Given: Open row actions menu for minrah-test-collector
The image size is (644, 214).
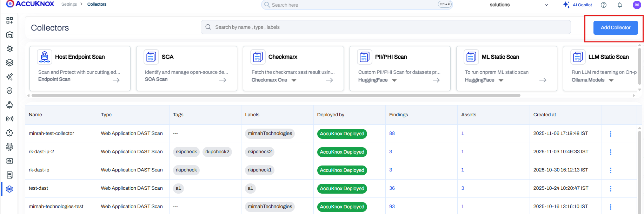Looking at the screenshot, I should (611, 134).
